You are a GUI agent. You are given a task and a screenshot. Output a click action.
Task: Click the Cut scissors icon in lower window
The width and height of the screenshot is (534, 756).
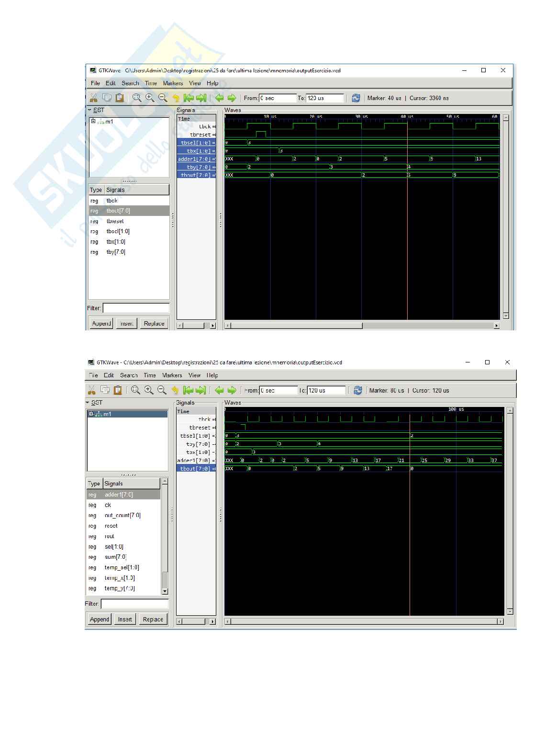point(92,390)
